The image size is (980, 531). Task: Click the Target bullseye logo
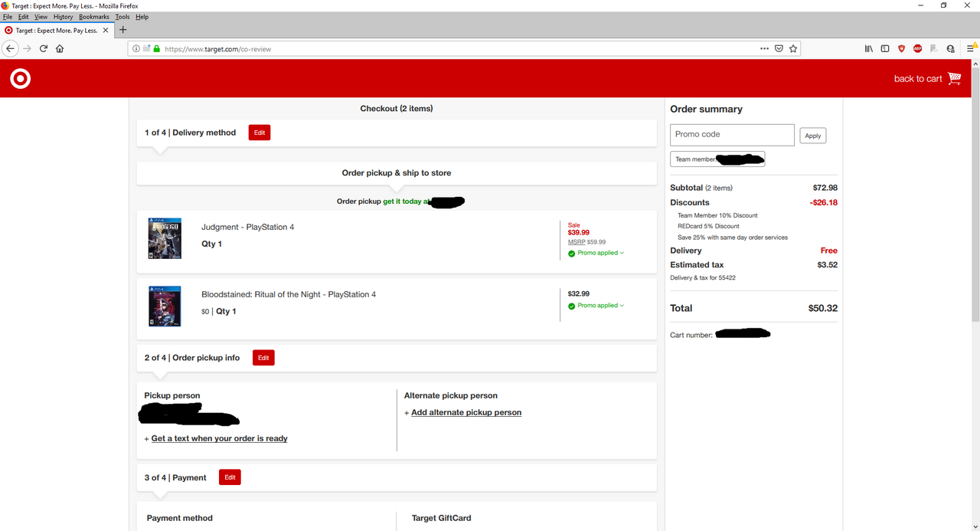(x=21, y=78)
